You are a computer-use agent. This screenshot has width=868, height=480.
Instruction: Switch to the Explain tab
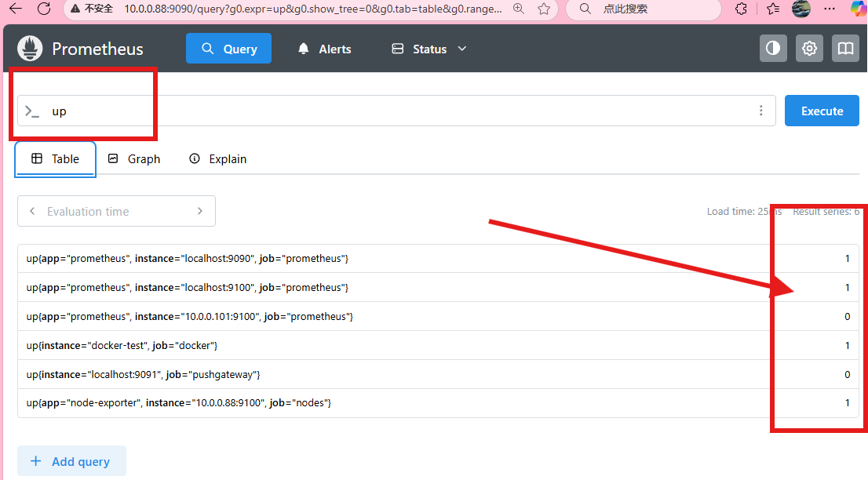point(218,159)
